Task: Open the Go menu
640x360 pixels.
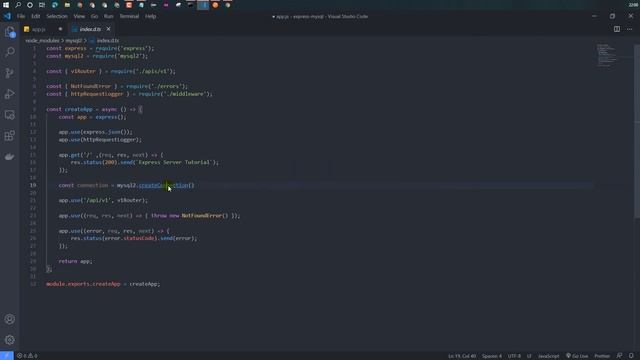Action: (x=94, y=16)
